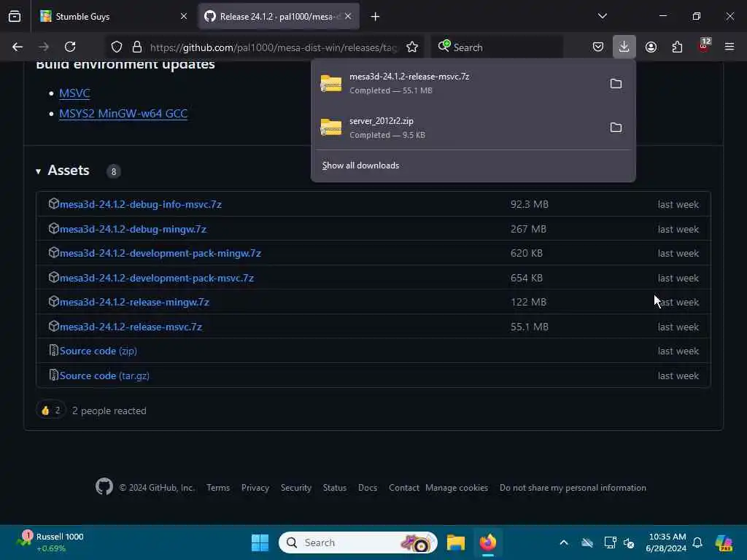Open the Windows Start menu
This screenshot has width=747, height=560.
260,542
